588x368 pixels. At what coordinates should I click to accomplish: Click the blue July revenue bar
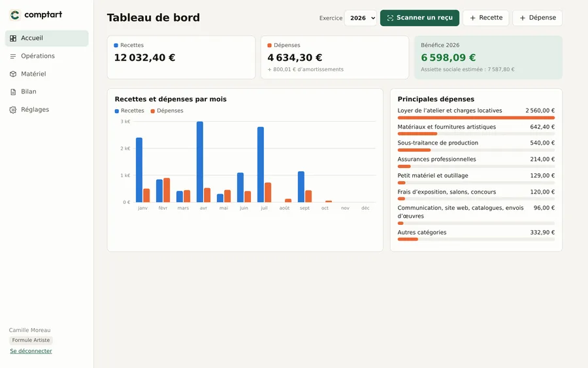coord(261,165)
